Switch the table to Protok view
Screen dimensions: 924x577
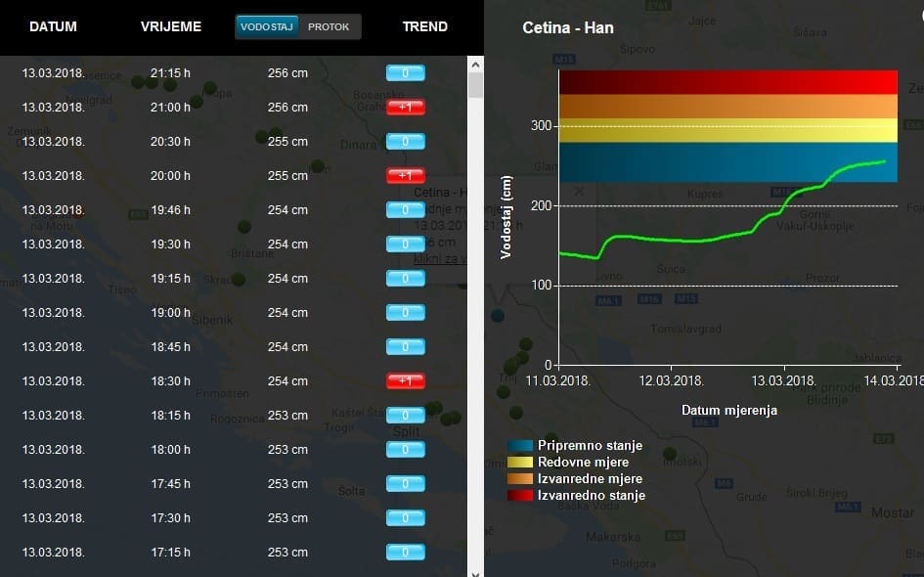(329, 27)
